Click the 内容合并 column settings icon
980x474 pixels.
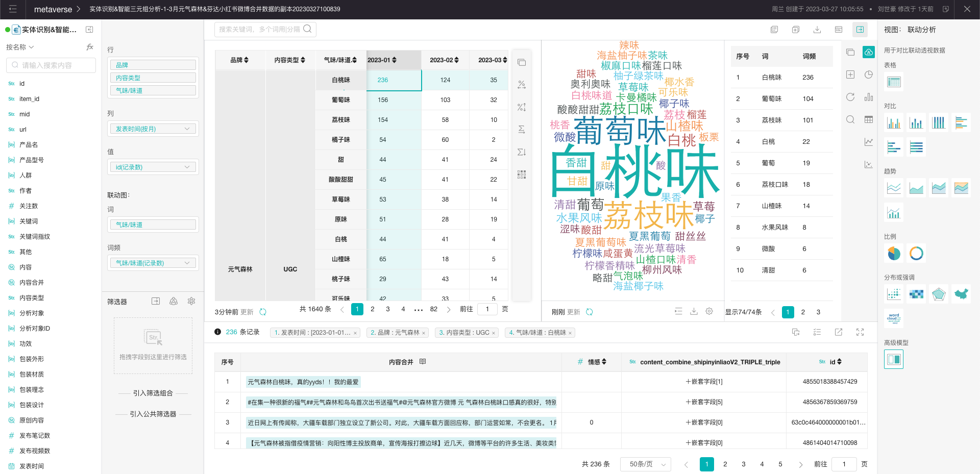click(423, 362)
